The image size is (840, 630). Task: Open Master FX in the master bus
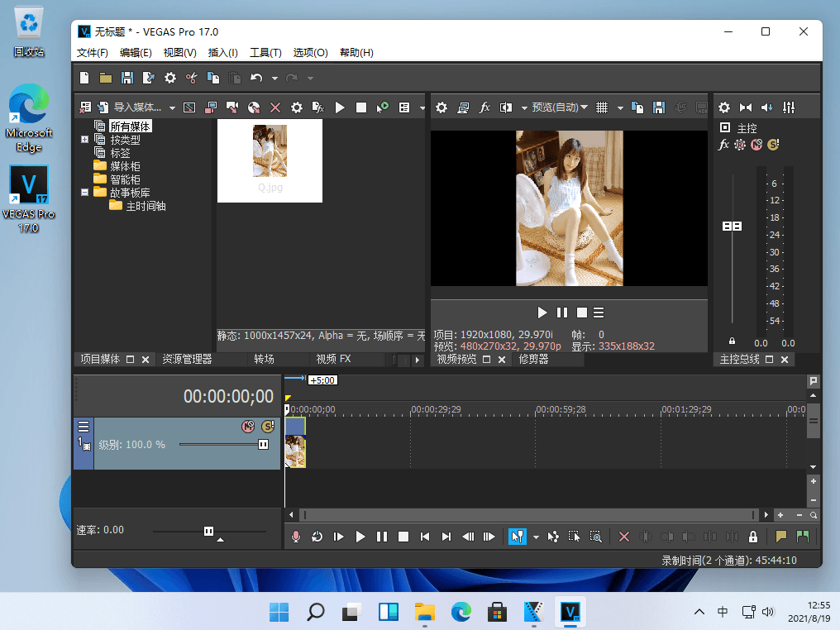[x=723, y=145]
